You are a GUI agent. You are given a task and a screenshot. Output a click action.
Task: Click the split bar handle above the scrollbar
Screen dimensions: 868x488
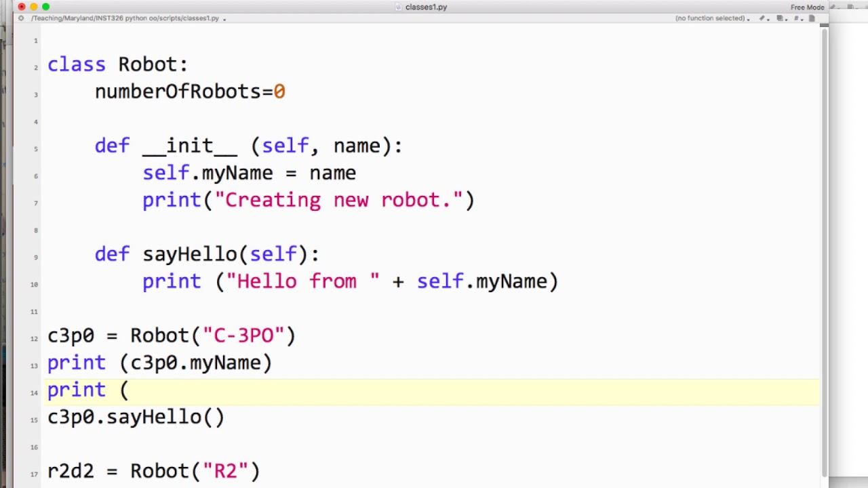tap(824, 26)
